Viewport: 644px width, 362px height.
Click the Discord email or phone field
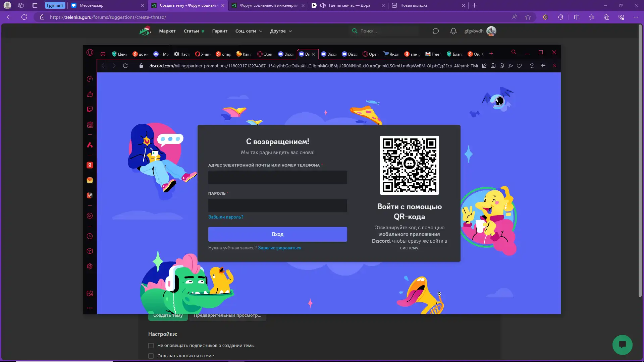[x=277, y=177]
